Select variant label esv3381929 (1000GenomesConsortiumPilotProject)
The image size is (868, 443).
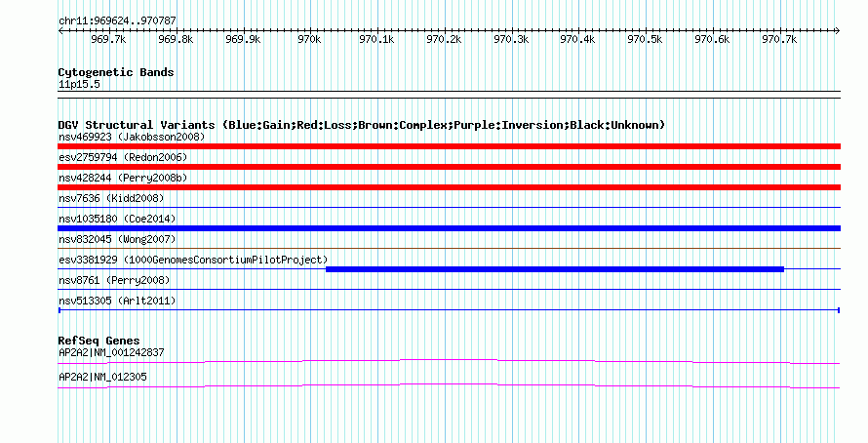(193, 260)
